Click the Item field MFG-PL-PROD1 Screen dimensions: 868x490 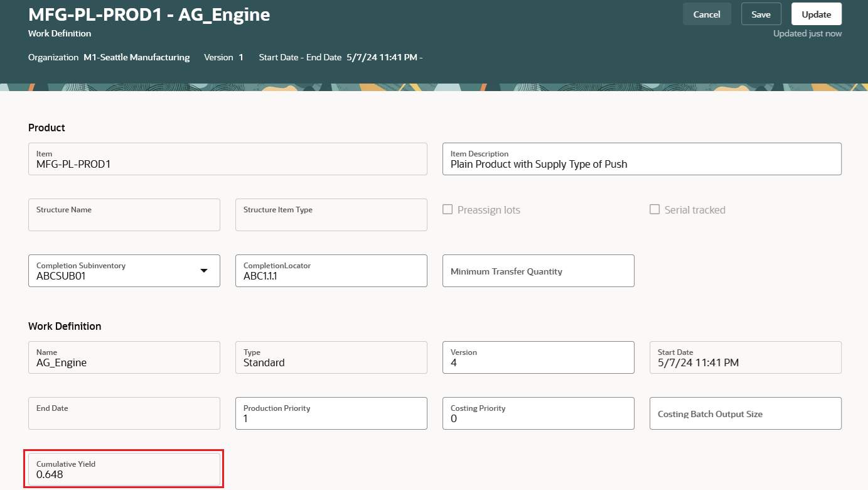tap(228, 159)
